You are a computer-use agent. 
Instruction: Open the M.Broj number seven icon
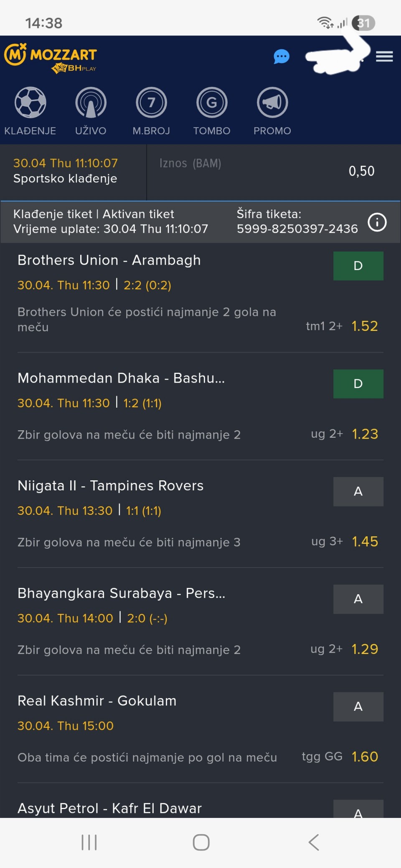[x=151, y=103]
